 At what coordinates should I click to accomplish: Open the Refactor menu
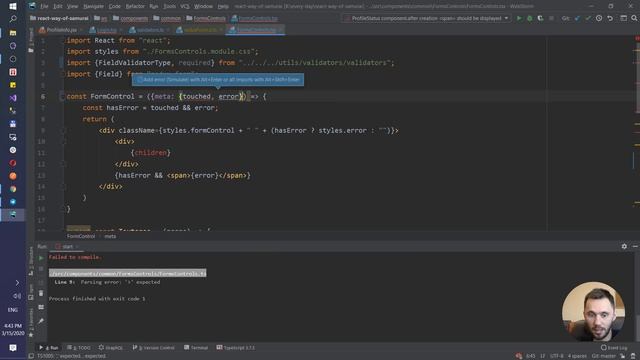(x=135, y=7)
